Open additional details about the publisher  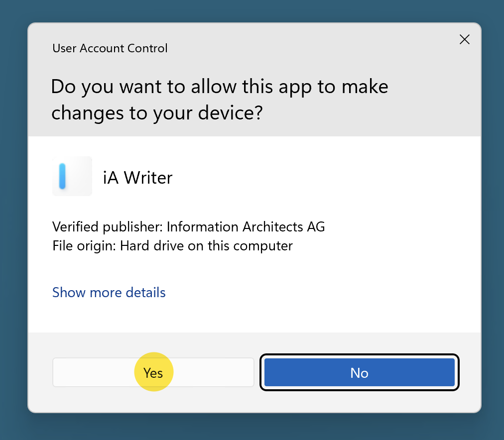[109, 292]
